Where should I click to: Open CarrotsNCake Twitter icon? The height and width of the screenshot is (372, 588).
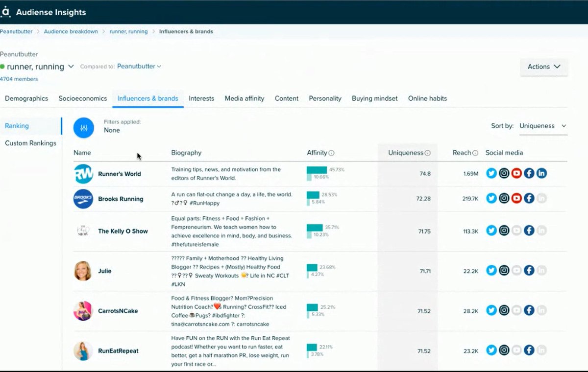(491, 310)
